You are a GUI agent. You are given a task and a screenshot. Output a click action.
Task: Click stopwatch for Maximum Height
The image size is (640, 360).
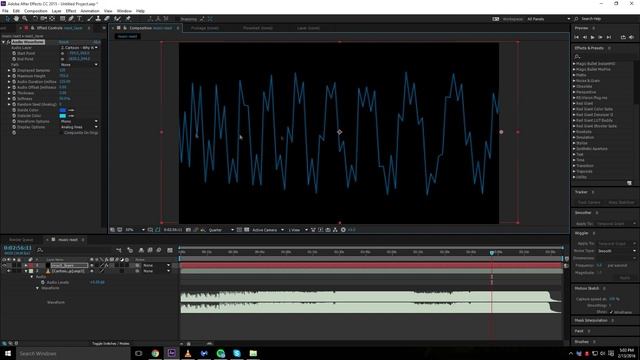14,76
